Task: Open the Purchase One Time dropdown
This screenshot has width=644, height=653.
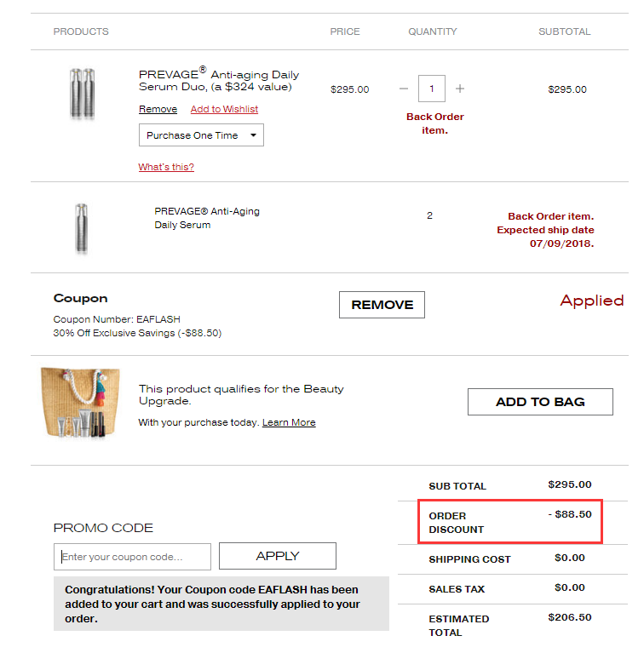Action: [x=201, y=135]
